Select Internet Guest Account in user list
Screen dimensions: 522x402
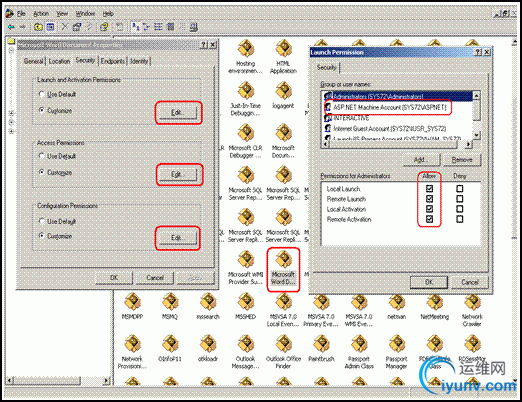click(x=389, y=128)
